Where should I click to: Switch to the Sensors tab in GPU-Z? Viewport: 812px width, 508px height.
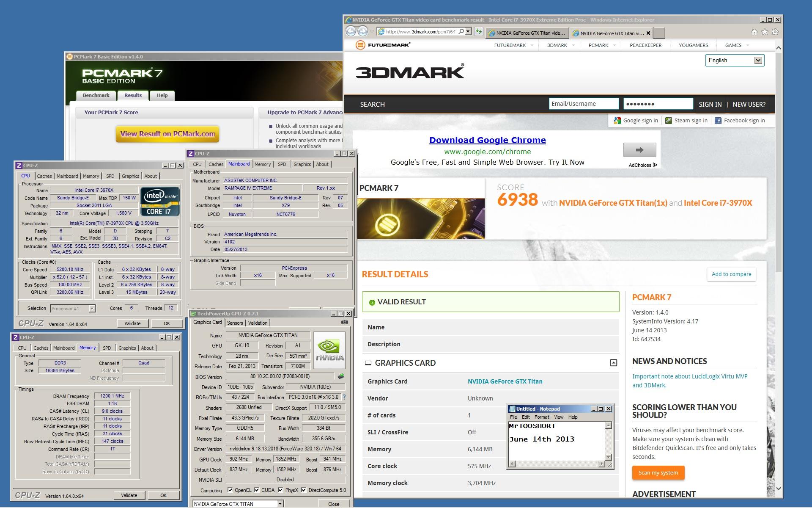(x=235, y=323)
